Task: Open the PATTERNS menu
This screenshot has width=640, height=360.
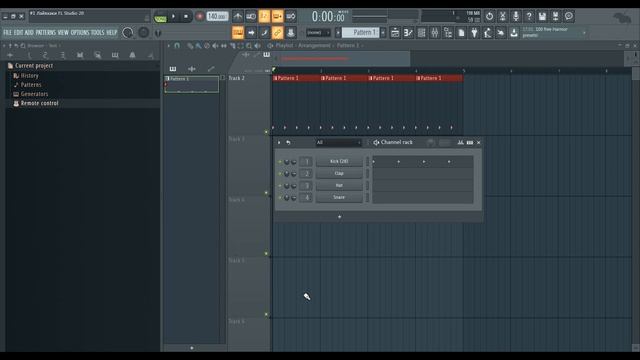Action: (45, 33)
